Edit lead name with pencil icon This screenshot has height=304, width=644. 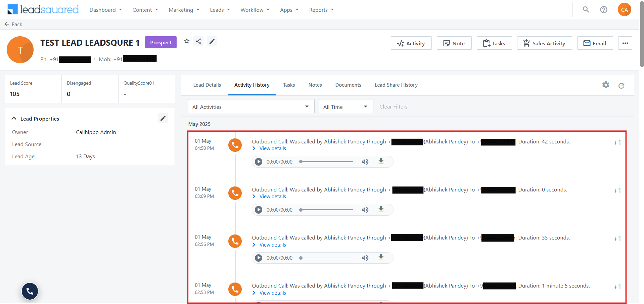tap(212, 41)
